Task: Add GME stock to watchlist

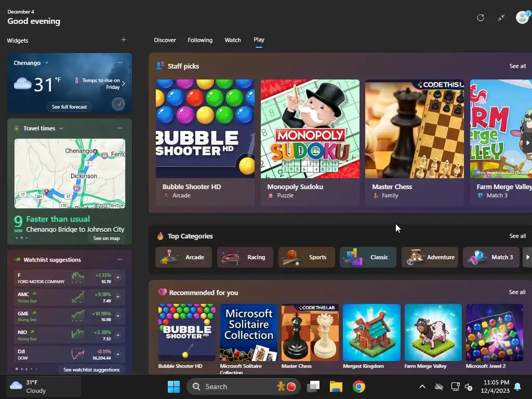Action: tap(118, 316)
